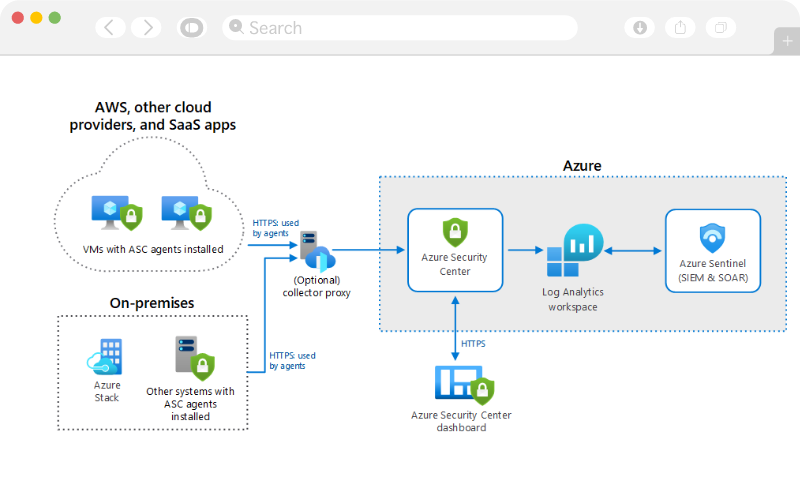Click the green macOS maximize button
Viewport: 800px width, 480px height.
tap(54, 18)
